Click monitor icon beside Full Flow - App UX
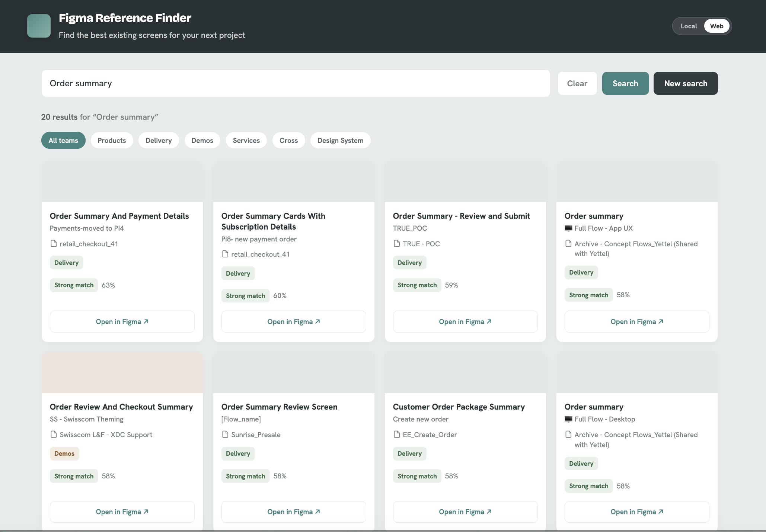 pyautogui.click(x=568, y=228)
